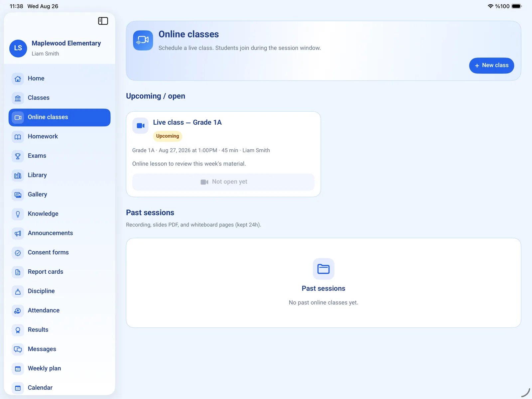This screenshot has height=399, width=532.
Task: Click the Attendance icon in sidebar
Action: point(18,311)
